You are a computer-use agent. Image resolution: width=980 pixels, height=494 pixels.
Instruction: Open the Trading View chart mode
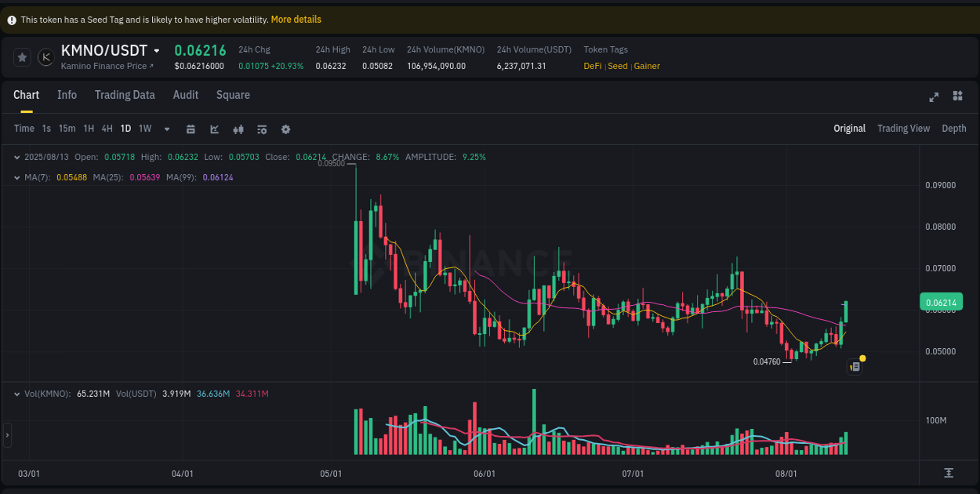click(903, 128)
